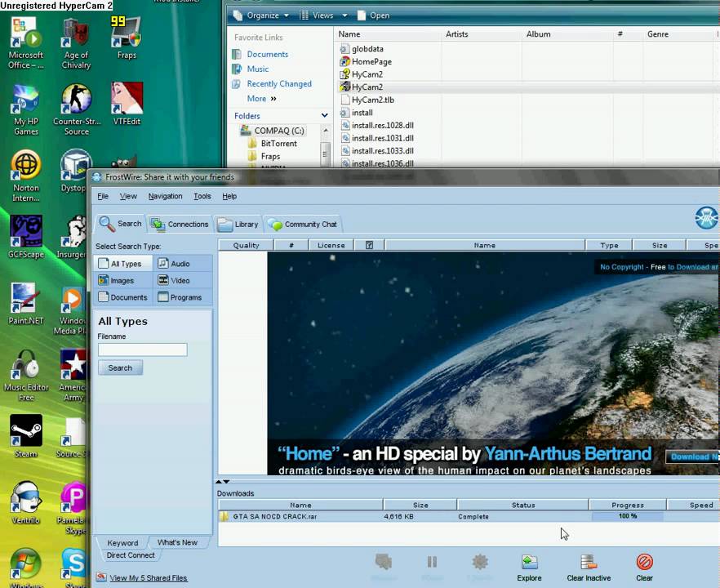Click the Search button under Filename

tap(120, 368)
